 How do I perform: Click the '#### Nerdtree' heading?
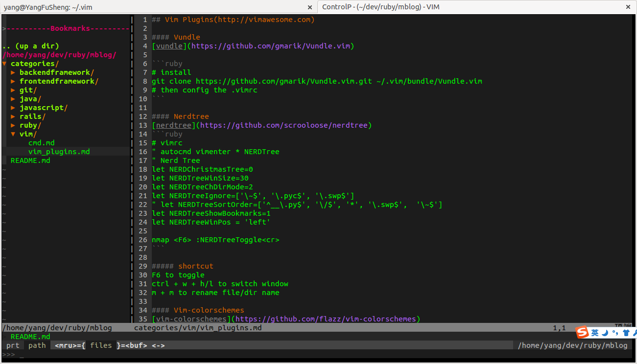180,116
